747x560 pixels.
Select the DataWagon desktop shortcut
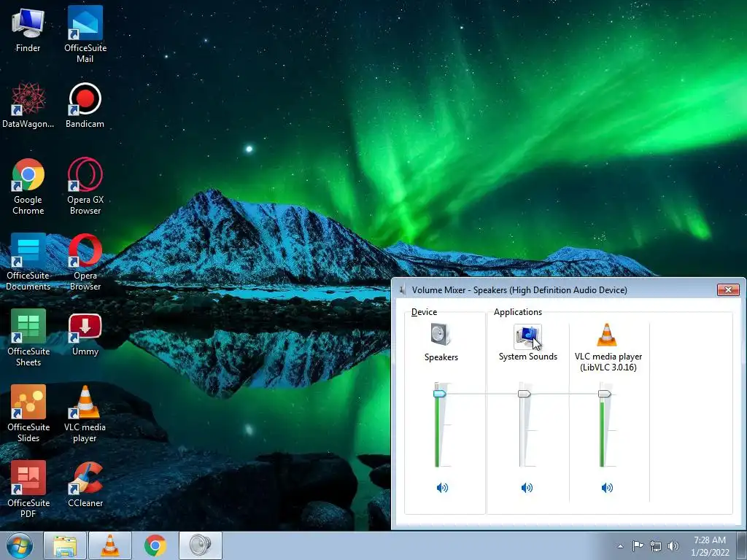28,105
